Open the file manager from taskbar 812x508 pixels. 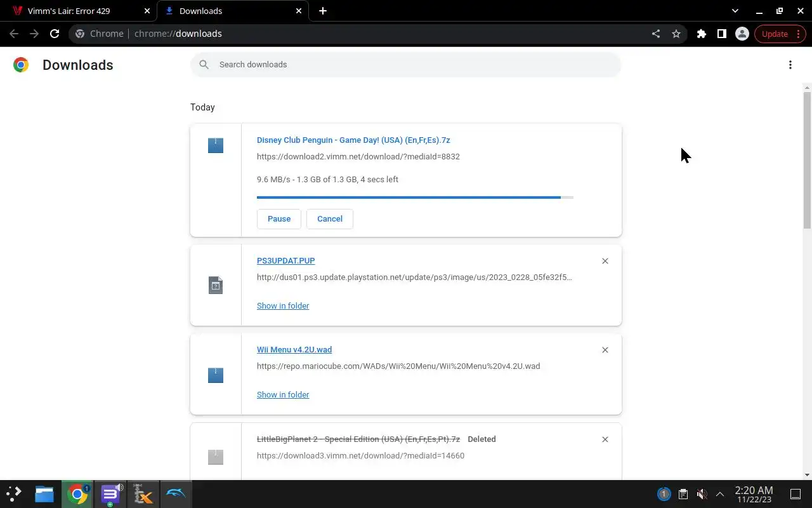point(44,494)
